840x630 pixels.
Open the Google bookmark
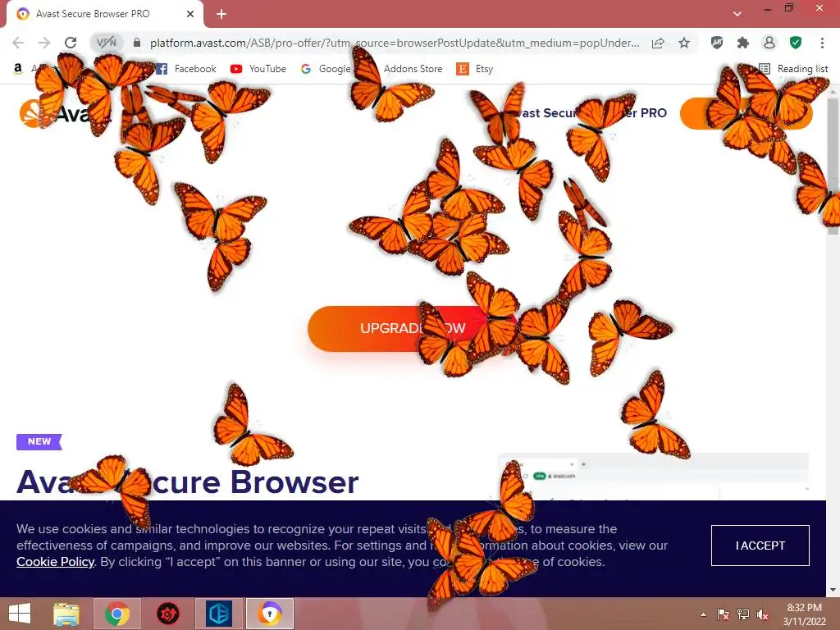click(x=326, y=69)
